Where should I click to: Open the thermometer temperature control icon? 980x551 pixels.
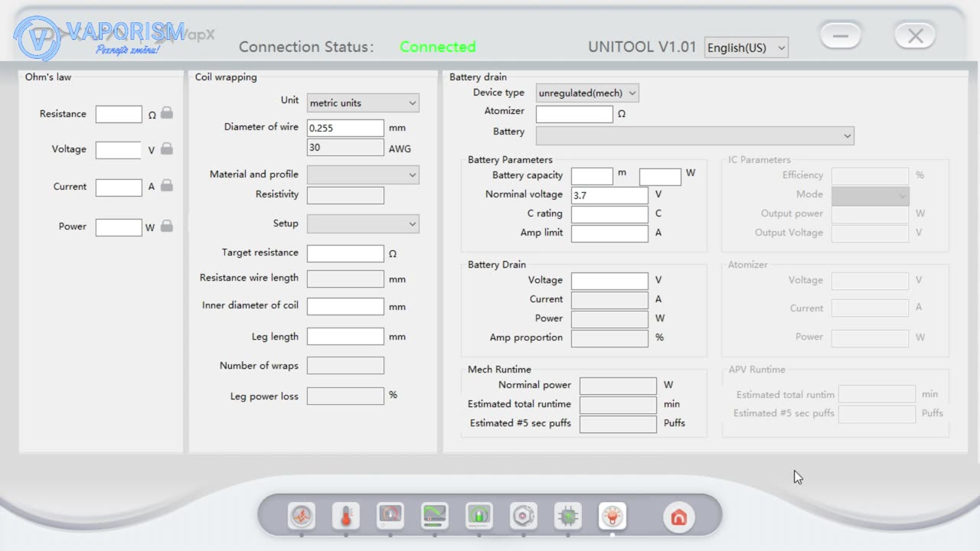click(x=345, y=516)
